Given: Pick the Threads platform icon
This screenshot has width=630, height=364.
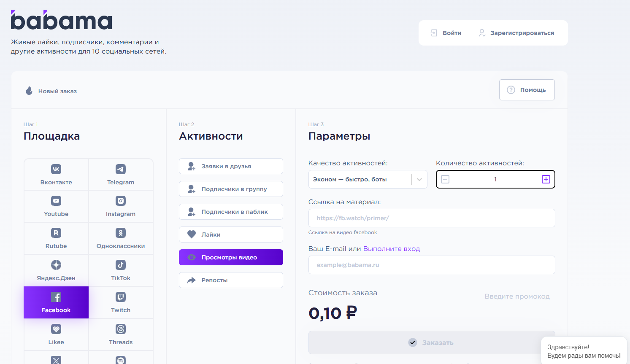Looking at the screenshot, I should click(x=121, y=329).
